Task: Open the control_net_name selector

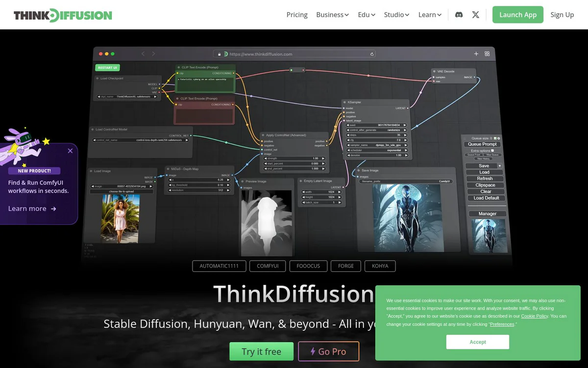Action: (140, 140)
